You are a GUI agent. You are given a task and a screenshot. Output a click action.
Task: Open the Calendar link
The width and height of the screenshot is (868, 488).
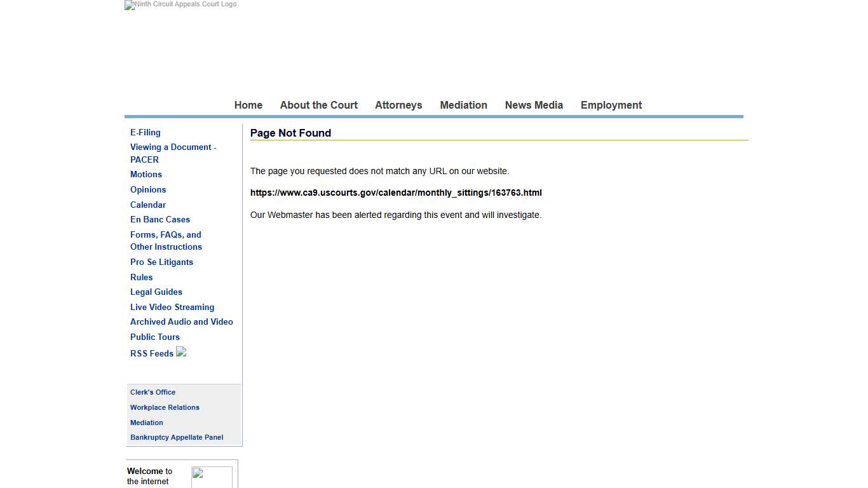(147, 205)
